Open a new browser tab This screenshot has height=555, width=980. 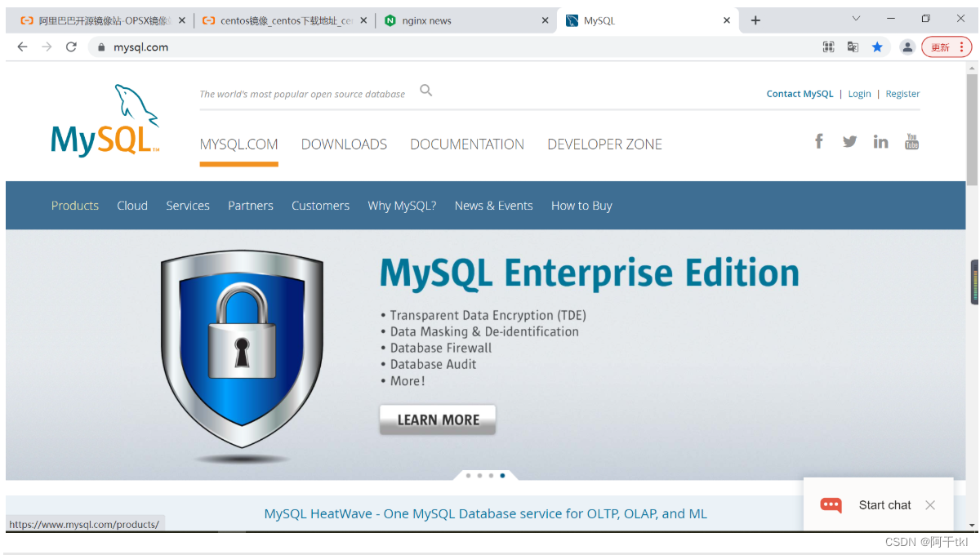pos(755,20)
